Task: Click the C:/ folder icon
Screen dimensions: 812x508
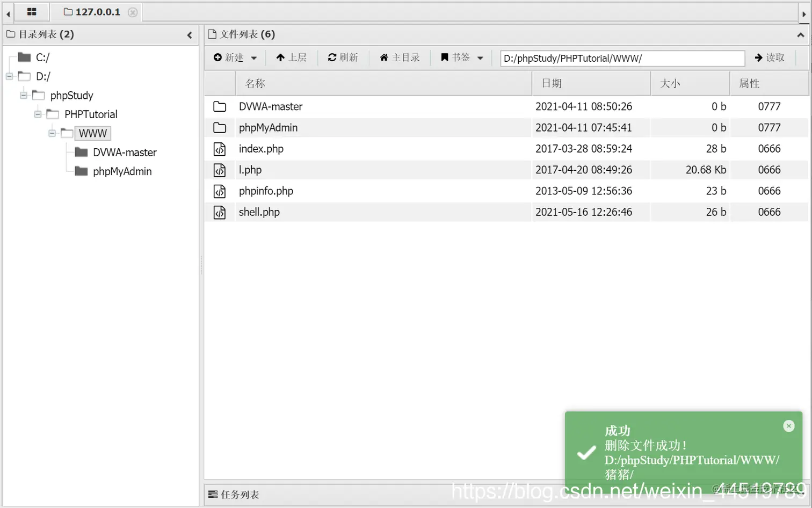Action: (24, 57)
